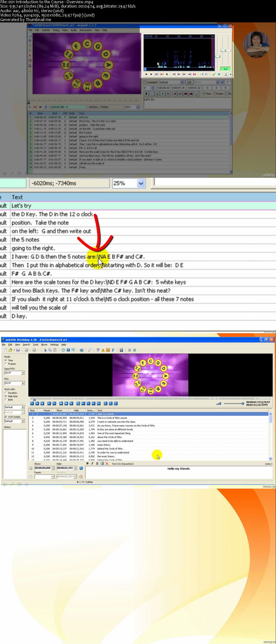The width and height of the screenshot is (276, 644).
Task: Open Subtitle menu in Aegisub
Action: point(46,30)
